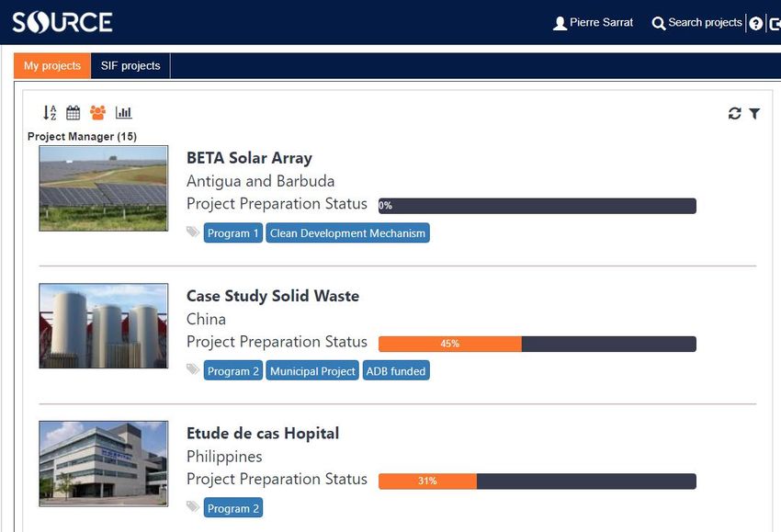Open Search projects in the header
This screenshot has width=781, height=532.
point(696,23)
